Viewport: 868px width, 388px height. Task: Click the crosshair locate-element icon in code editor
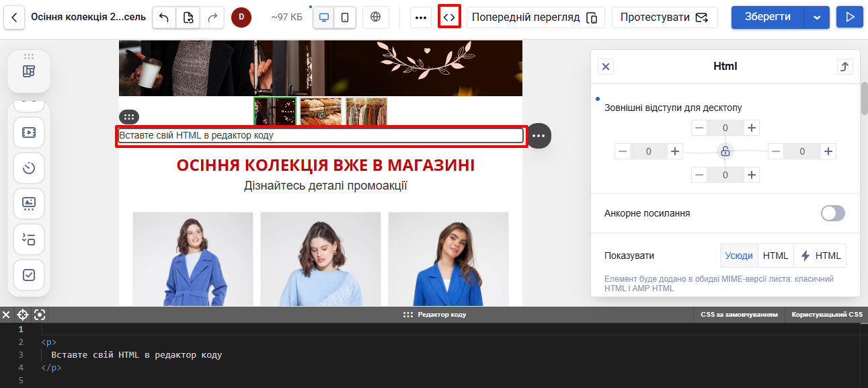pyautogui.click(x=23, y=314)
